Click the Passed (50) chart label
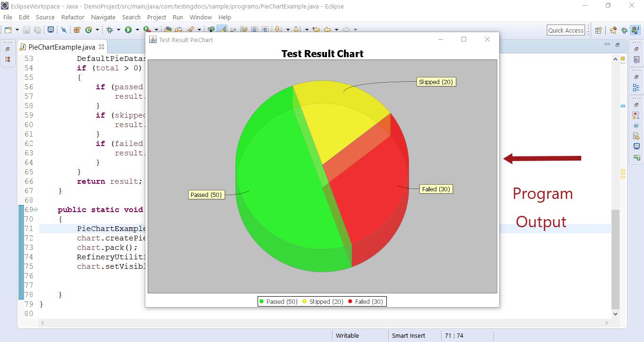This screenshot has width=644, height=342. [206, 195]
